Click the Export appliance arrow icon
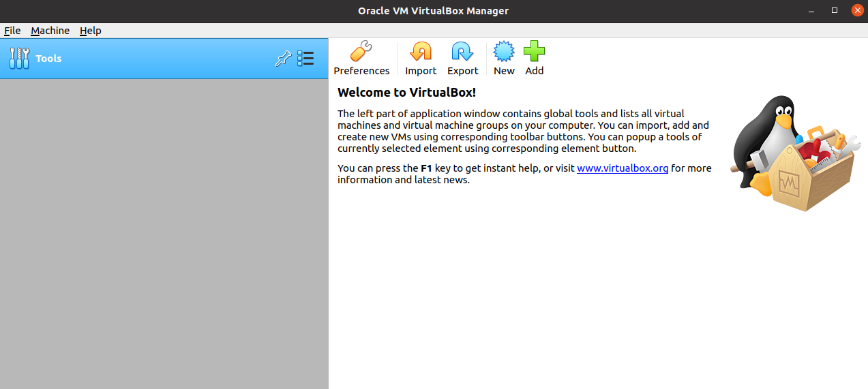The height and width of the screenshot is (389, 868). pos(462,52)
